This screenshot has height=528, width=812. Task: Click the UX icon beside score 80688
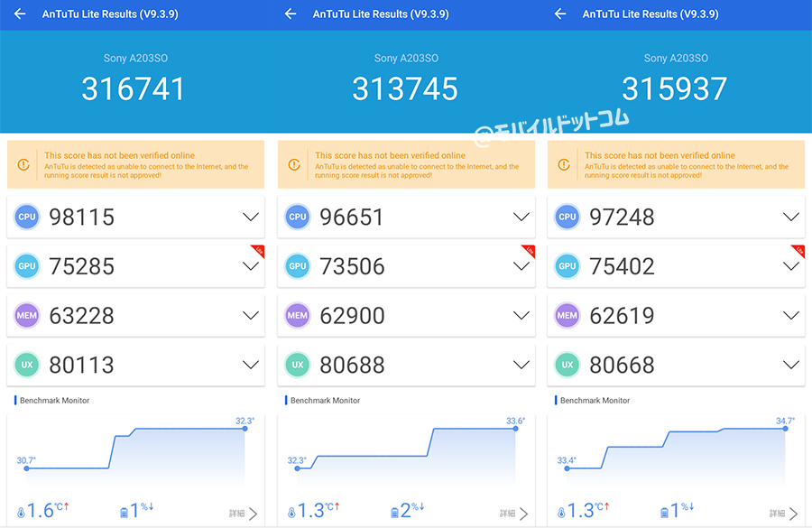pos(297,365)
